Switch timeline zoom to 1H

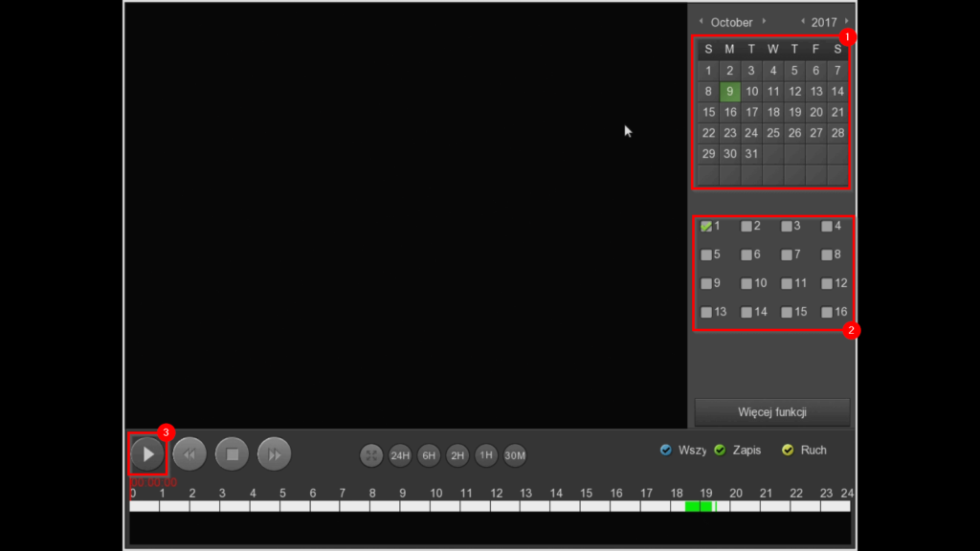click(x=486, y=455)
